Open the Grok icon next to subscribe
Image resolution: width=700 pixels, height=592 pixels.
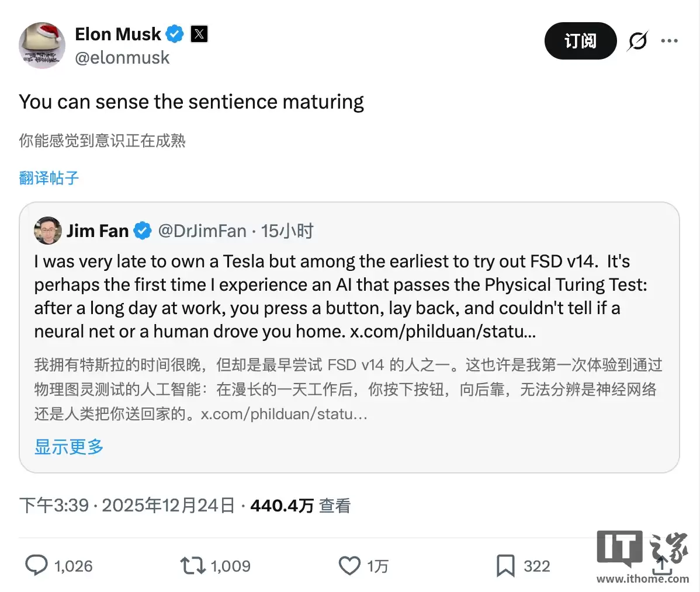click(x=637, y=41)
